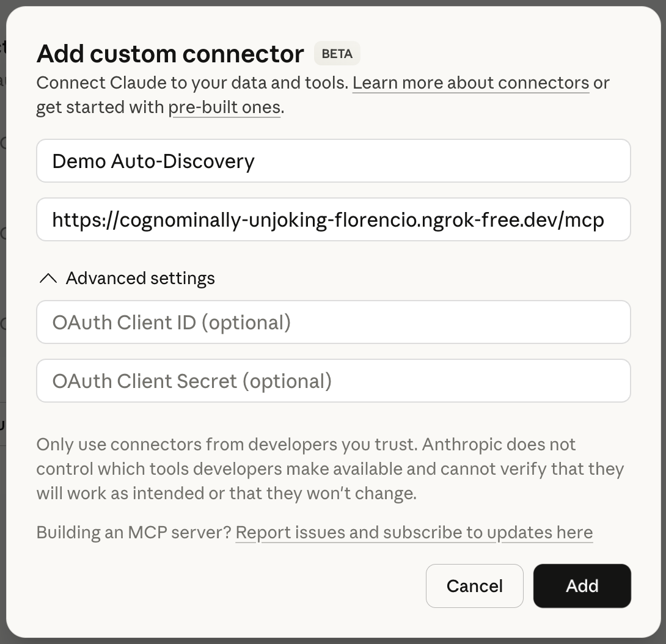Click the Advanced settings chevron icon
This screenshot has width=666, height=644.
(47, 278)
